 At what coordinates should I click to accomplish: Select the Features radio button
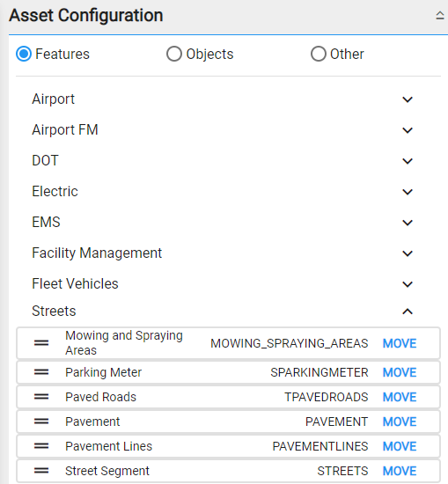(24, 54)
